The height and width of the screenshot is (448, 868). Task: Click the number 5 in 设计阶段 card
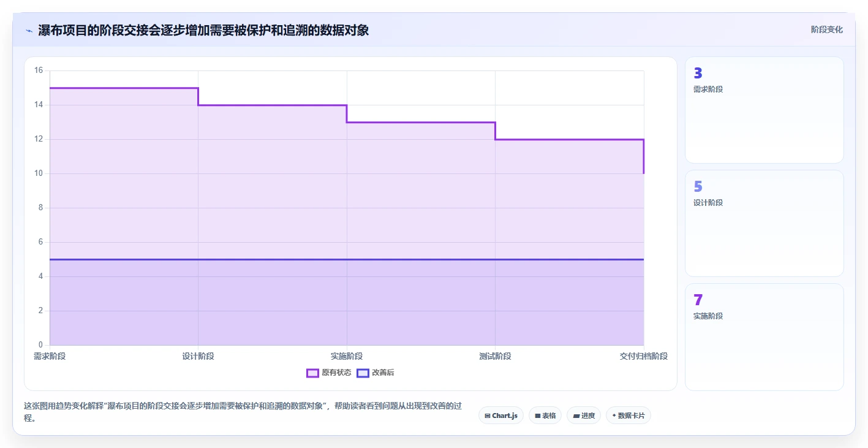[698, 187]
